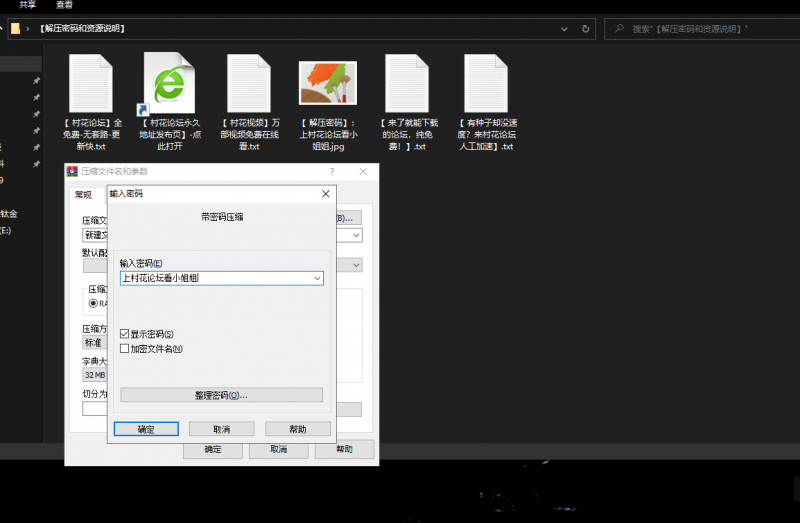Toggle the 显示密码 checkbox
The width and height of the screenshot is (800, 523).
pos(125,334)
